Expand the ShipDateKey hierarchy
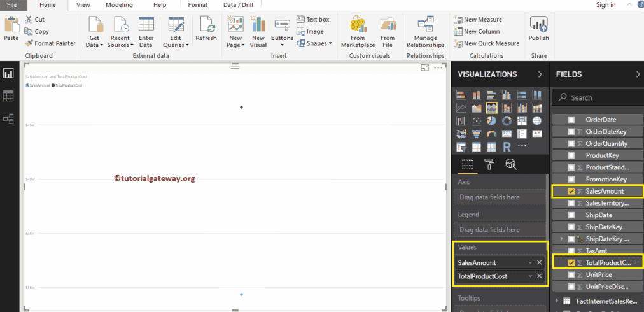The width and height of the screenshot is (644, 312). 561,239
